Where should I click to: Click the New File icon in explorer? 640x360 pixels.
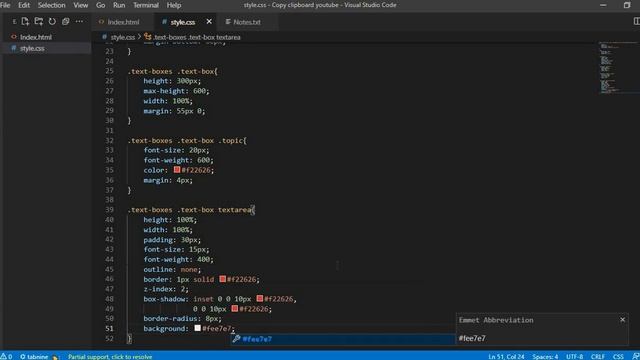point(25,21)
